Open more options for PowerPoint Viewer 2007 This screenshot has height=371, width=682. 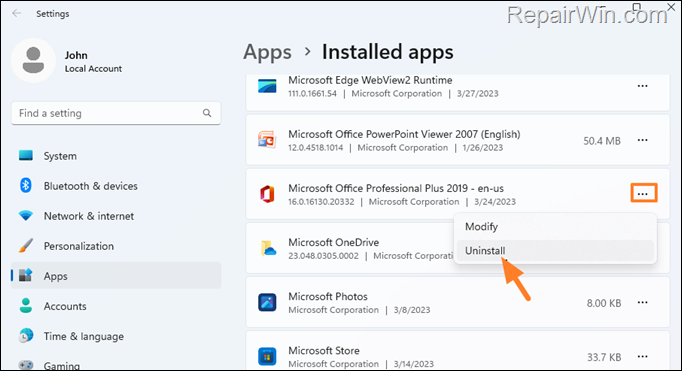pyautogui.click(x=642, y=140)
